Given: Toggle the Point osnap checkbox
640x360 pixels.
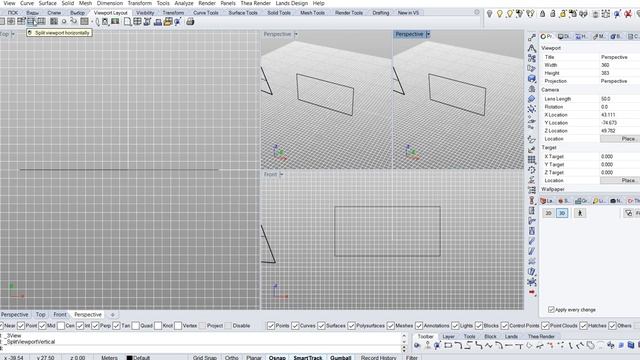Looking at the screenshot, I should point(21,326).
